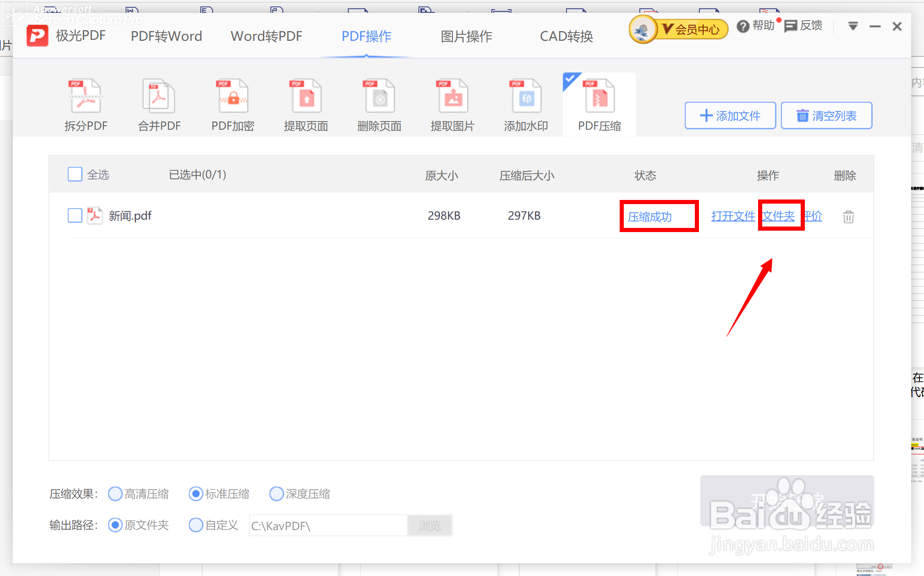This screenshot has height=576, width=924.
Task: Expand the title bar dropdown arrow menu
Action: (x=853, y=26)
